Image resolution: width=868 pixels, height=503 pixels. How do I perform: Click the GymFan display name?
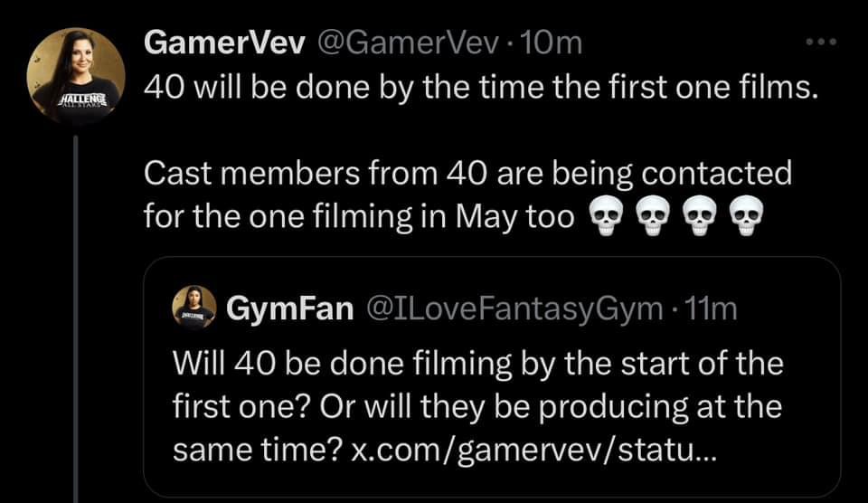click(x=289, y=308)
